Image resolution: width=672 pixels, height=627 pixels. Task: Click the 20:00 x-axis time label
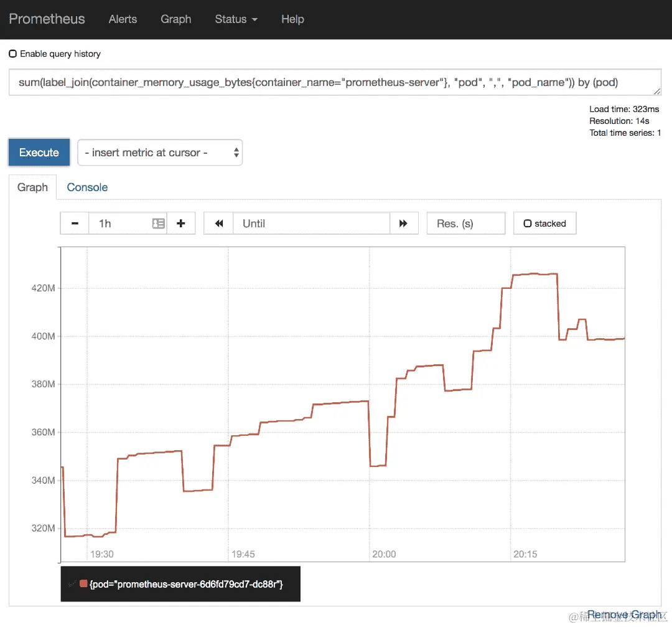(384, 554)
